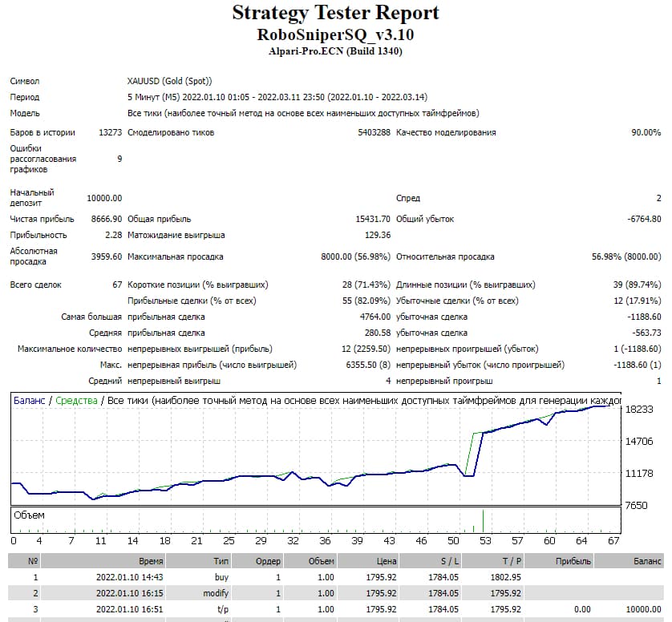Viewport: 672px width, 622px height.
Task: Click the 'Объем' volume panel label
Action: (30, 515)
